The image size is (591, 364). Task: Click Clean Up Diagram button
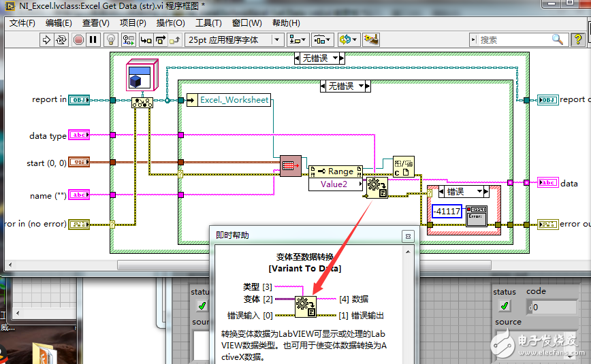click(x=371, y=39)
